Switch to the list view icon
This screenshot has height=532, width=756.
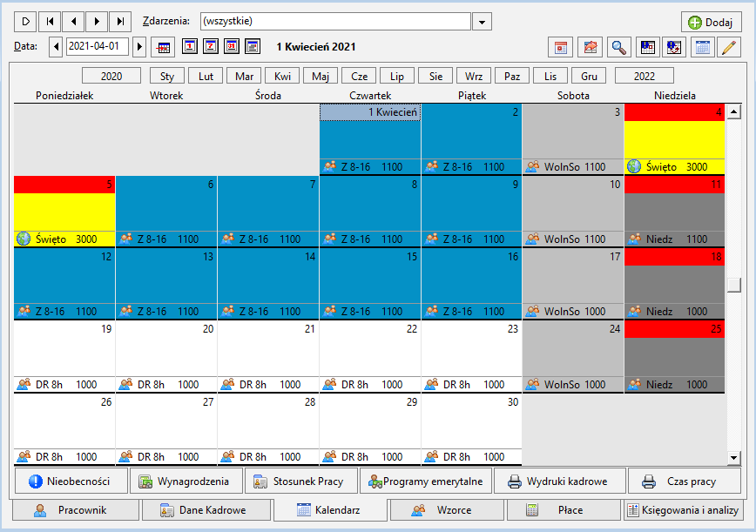click(x=253, y=46)
